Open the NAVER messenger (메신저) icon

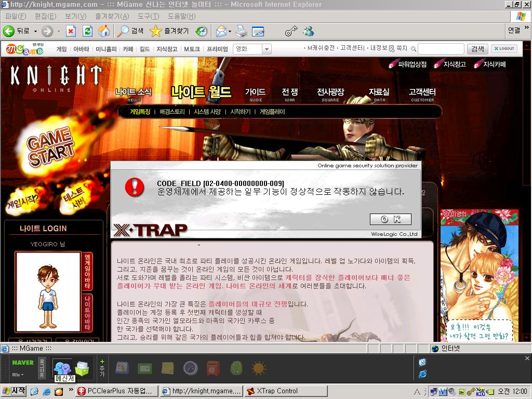(x=62, y=368)
